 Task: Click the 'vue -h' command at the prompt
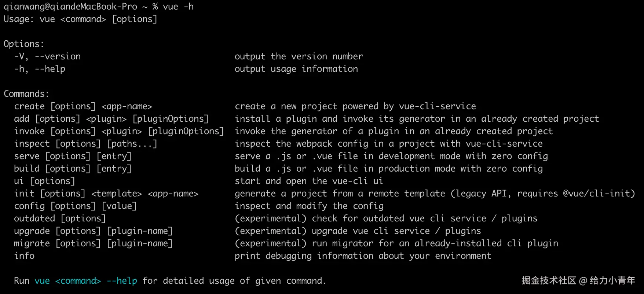tap(178, 7)
